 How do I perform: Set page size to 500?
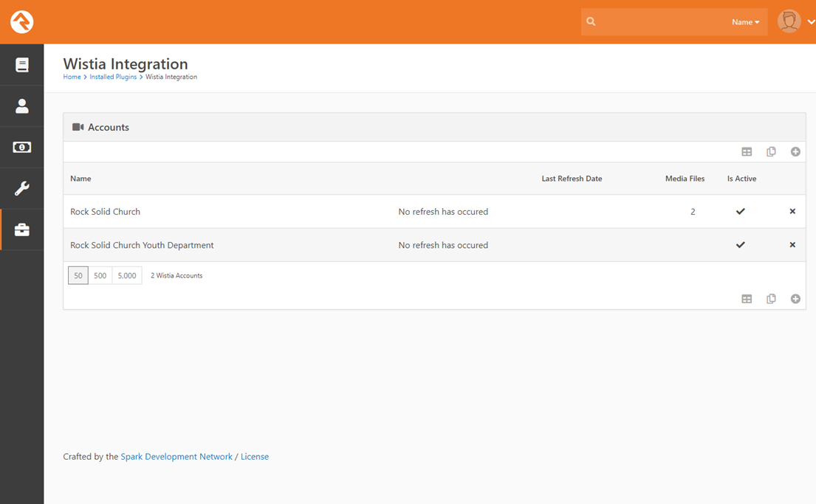click(100, 276)
